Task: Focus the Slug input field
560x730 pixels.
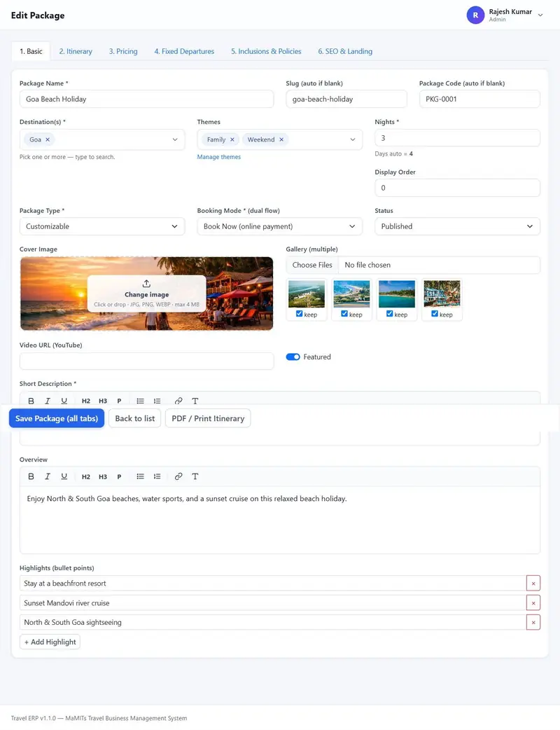Action: point(346,99)
